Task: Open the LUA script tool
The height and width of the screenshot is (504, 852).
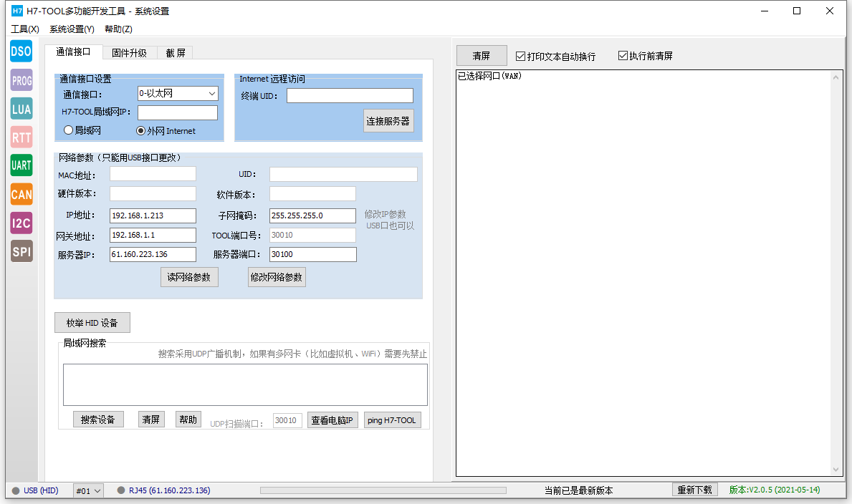Action: click(21, 109)
